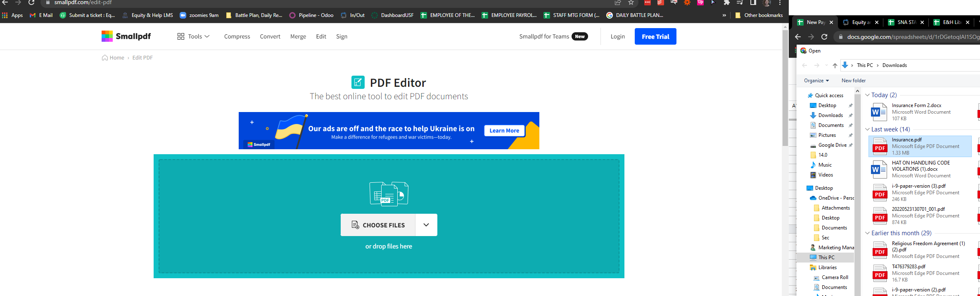Expand the Choose Files source dropdown arrow
The height and width of the screenshot is (296, 980).
(x=426, y=225)
